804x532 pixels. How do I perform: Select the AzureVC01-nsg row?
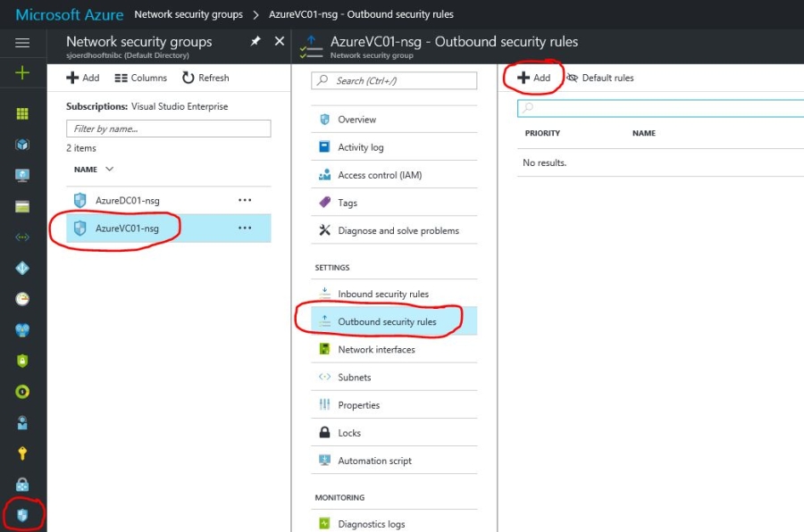pos(168,229)
